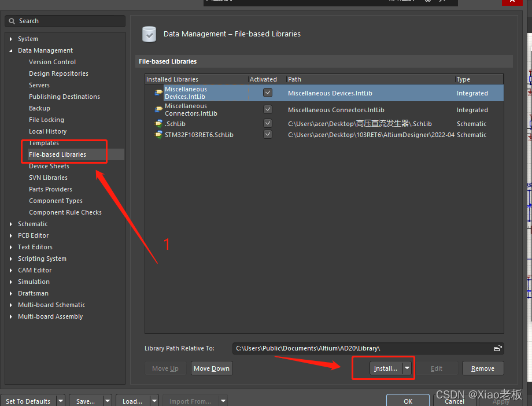Expand the CAM Editor tree node
The image size is (532, 406).
pyautogui.click(x=11, y=270)
